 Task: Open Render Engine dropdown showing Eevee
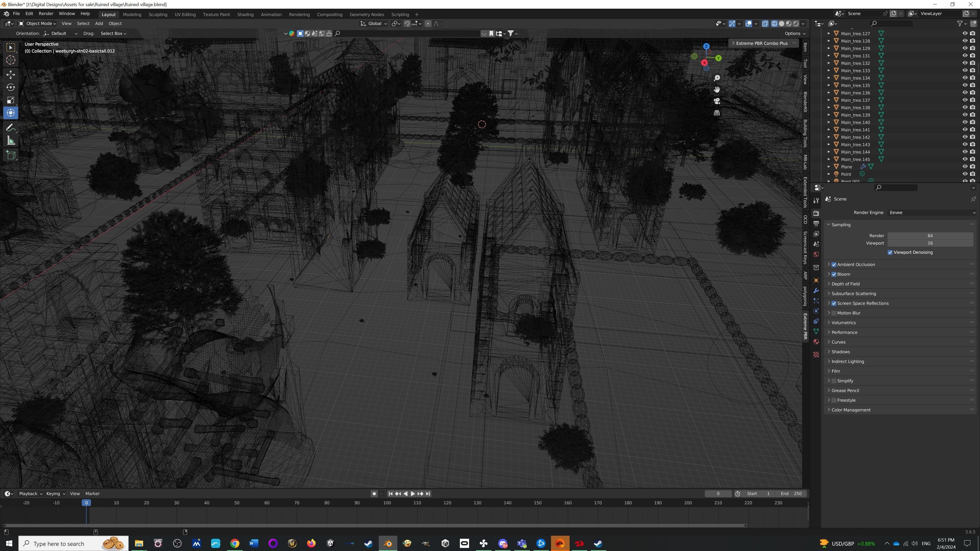[x=932, y=212]
